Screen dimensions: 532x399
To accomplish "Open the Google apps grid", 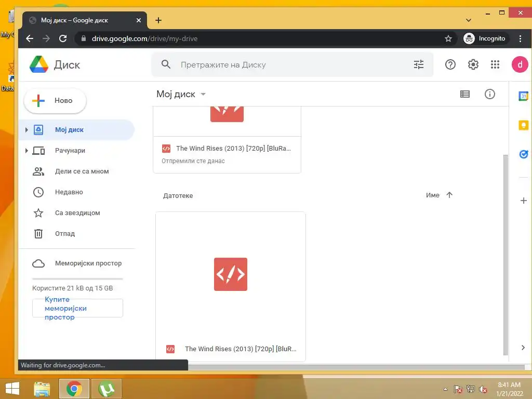I will point(495,64).
